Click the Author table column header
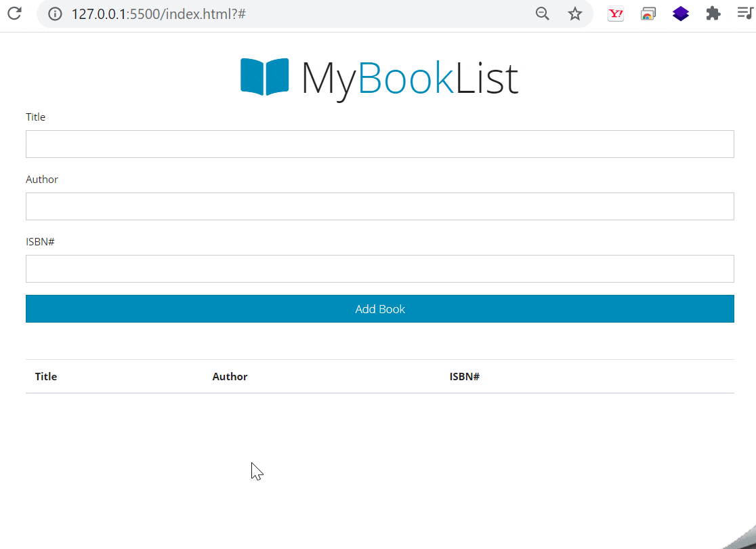756x549 pixels. 230,377
